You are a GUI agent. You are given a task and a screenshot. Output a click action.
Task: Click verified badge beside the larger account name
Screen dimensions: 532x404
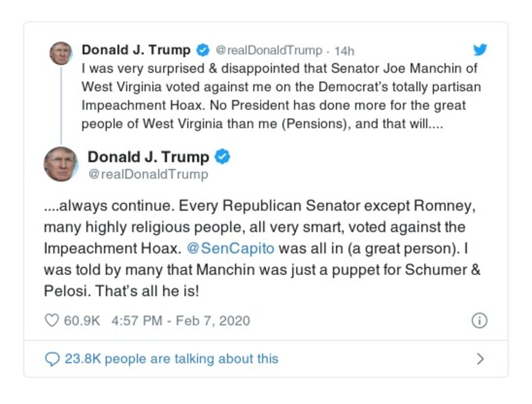(224, 157)
